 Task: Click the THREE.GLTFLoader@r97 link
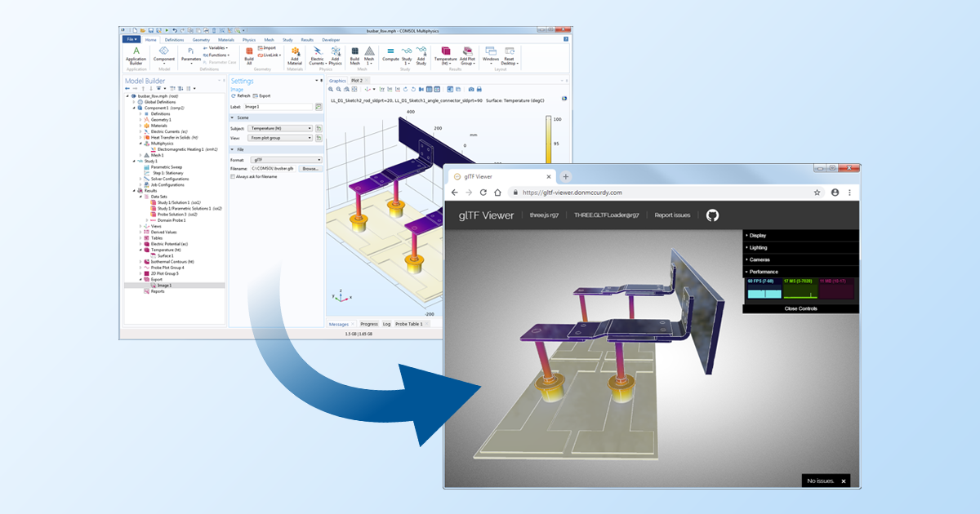[x=607, y=215]
